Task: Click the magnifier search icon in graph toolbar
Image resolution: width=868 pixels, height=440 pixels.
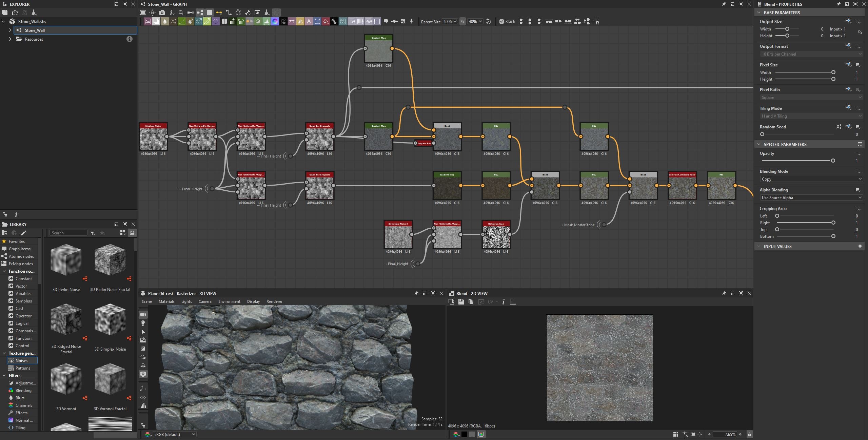Action: pos(181,13)
